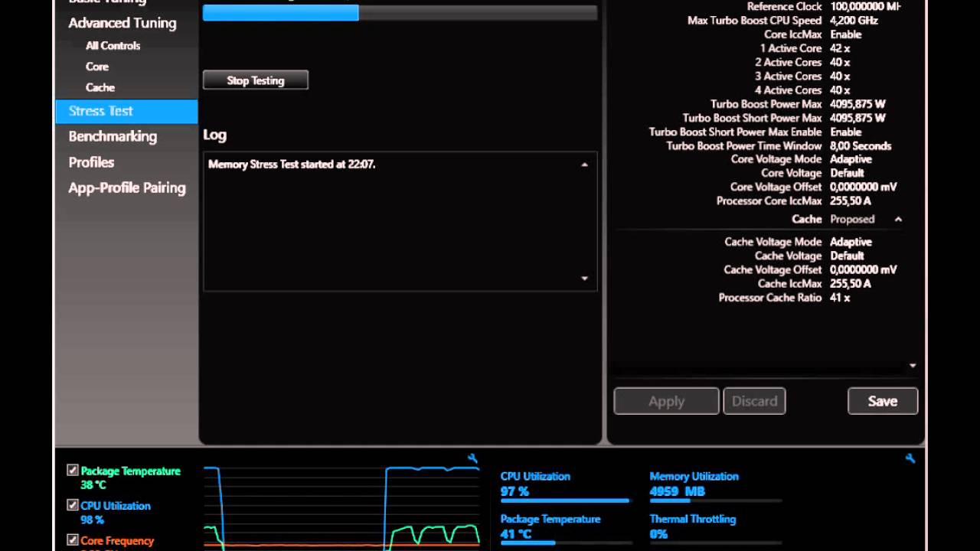Screen dimensions: 980x551
Task: Click settings panel scroll-down arrow
Action: pos(913,366)
